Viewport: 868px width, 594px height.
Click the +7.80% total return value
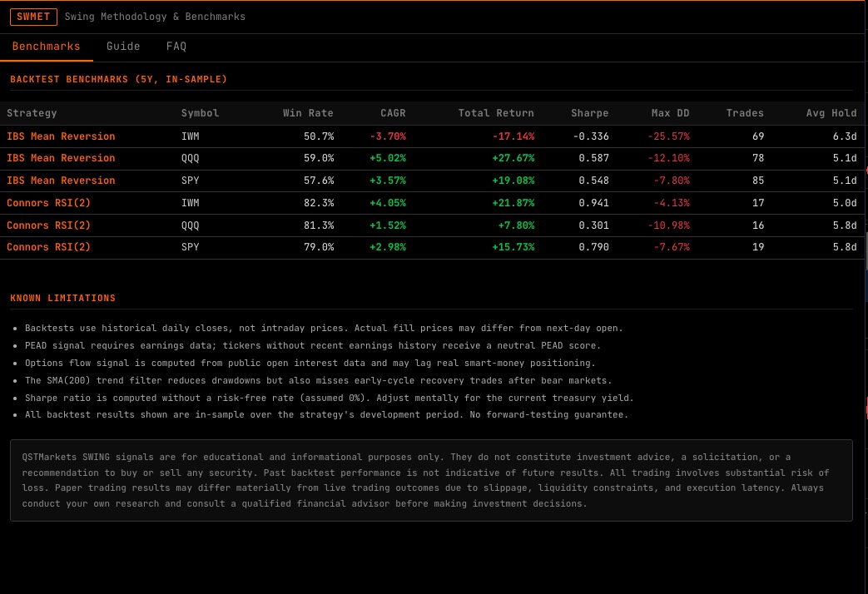point(516,225)
